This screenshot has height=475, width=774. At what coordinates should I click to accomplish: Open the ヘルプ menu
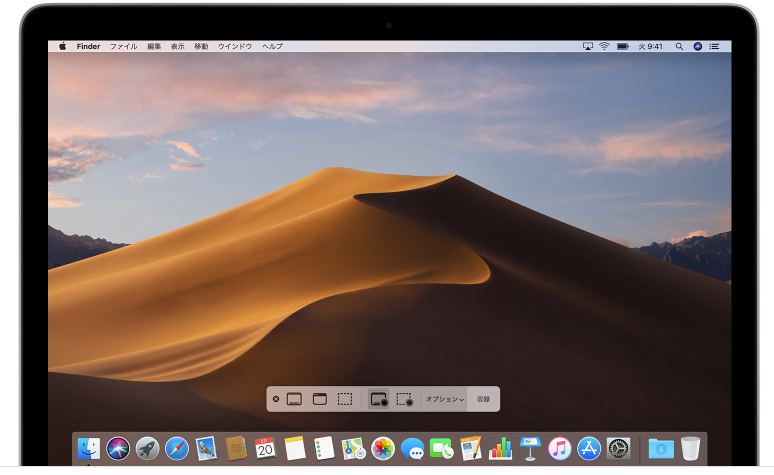[x=272, y=46]
